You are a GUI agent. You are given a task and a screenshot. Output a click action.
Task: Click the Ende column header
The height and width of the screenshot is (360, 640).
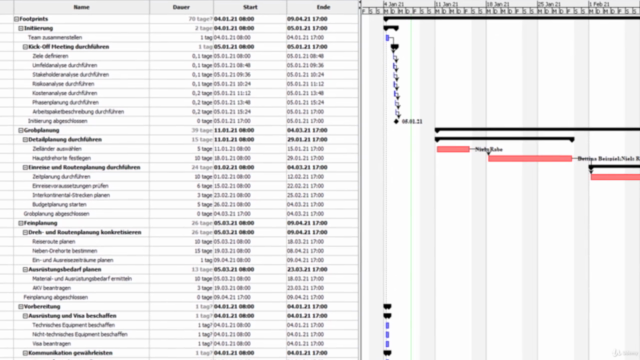click(323, 7)
